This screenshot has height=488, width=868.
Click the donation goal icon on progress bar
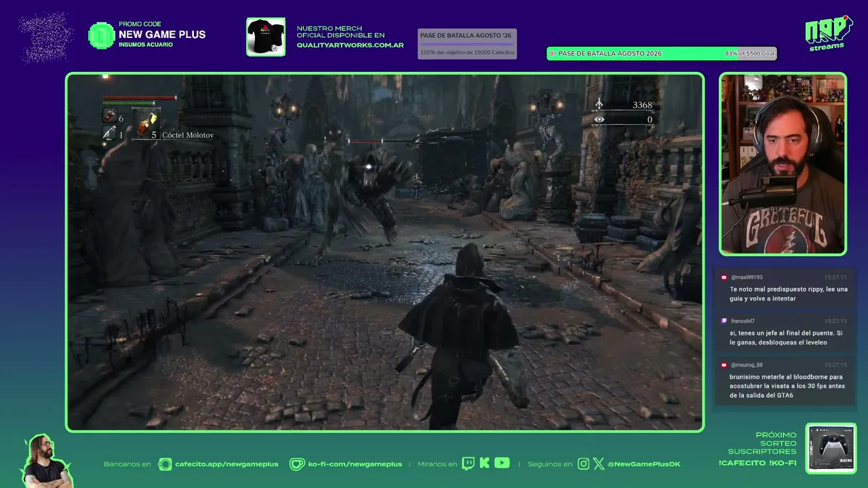[552, 54]
